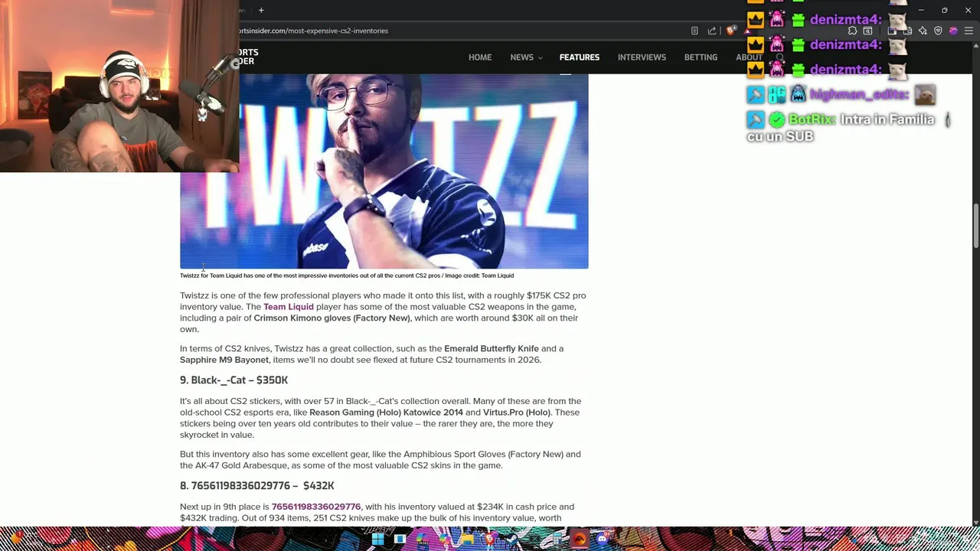
Task: Open the Windows Start menu
Action: click(x=378, y=540)
